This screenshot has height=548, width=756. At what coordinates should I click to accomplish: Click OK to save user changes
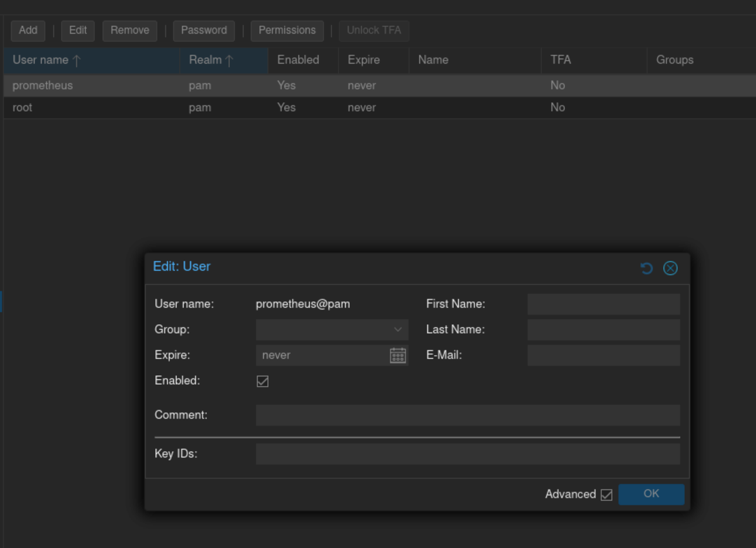pyautogui.click(x=651, y=494)
